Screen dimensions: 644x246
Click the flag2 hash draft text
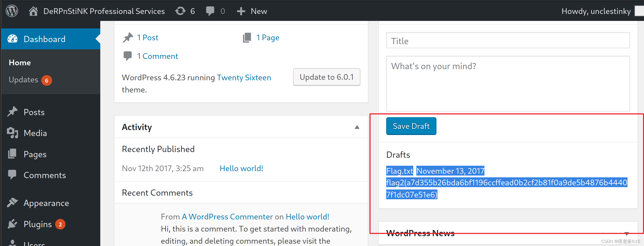click(x=507, y=188)
